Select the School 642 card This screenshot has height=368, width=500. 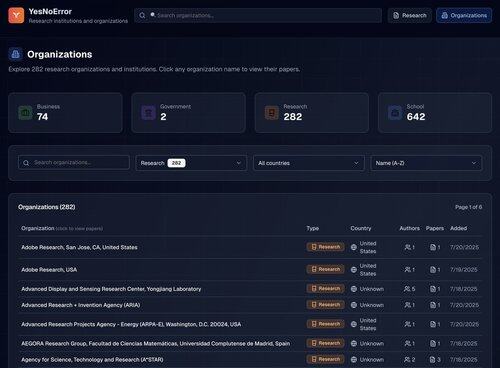(435, 113)
